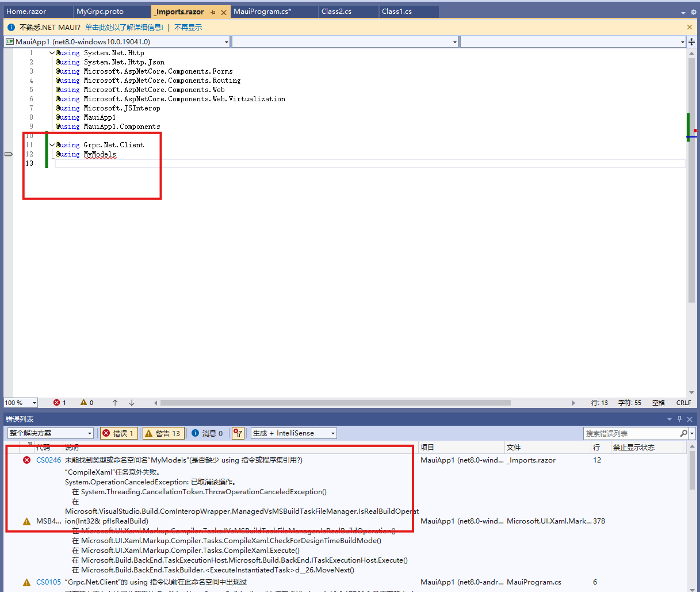Open the middle type navigation dropdown
Screen dimensions: 700x592
coord(345,41)
